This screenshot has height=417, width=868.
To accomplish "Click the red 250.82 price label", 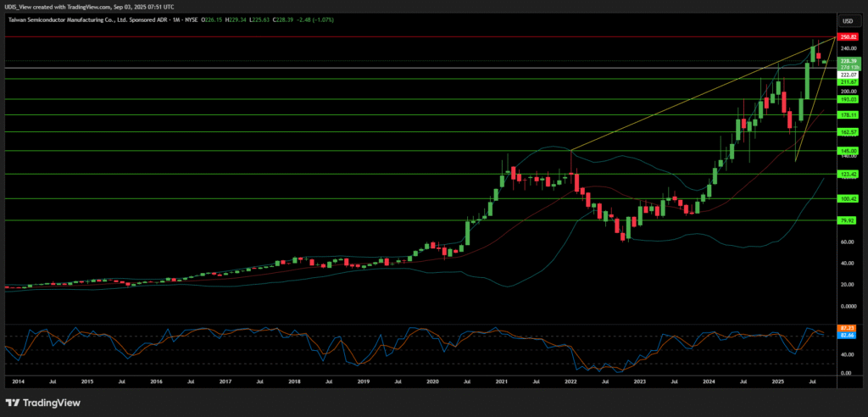I will (847, 37).
